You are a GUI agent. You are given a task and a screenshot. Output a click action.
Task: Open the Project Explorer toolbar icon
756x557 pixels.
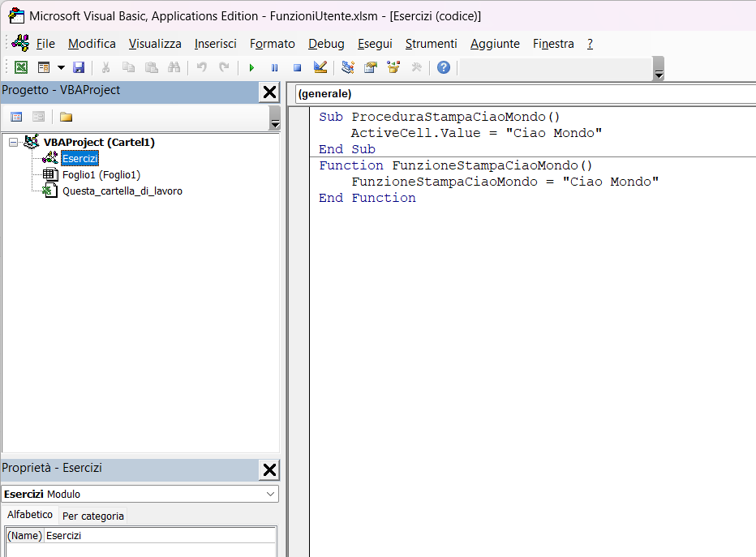tap(348, 68)
